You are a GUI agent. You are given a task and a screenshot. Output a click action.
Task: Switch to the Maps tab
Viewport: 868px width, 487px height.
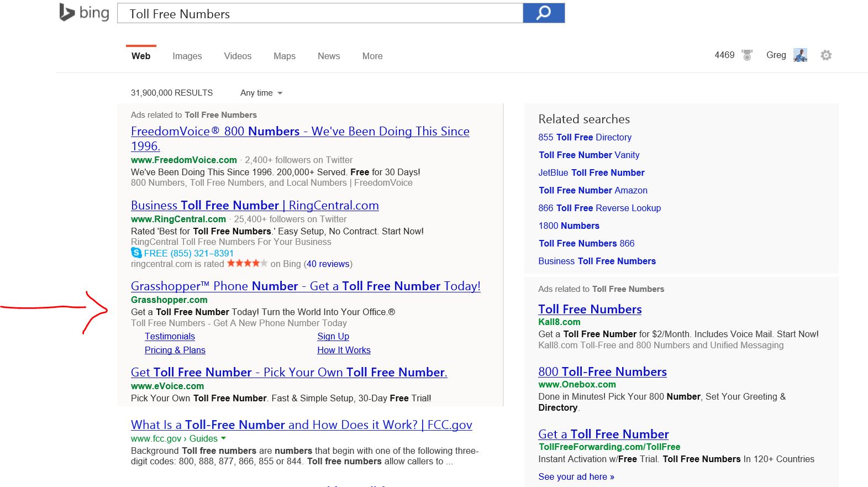coord(285,56)
